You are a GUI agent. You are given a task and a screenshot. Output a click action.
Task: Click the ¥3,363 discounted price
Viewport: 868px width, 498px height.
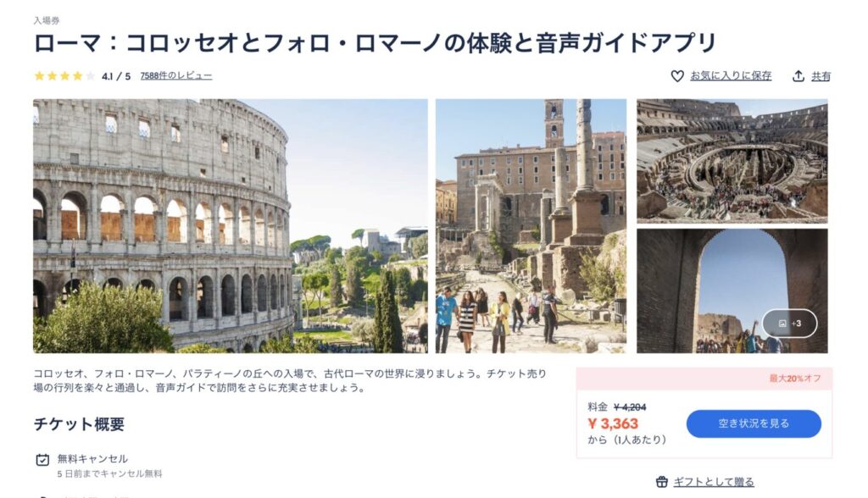613,423
